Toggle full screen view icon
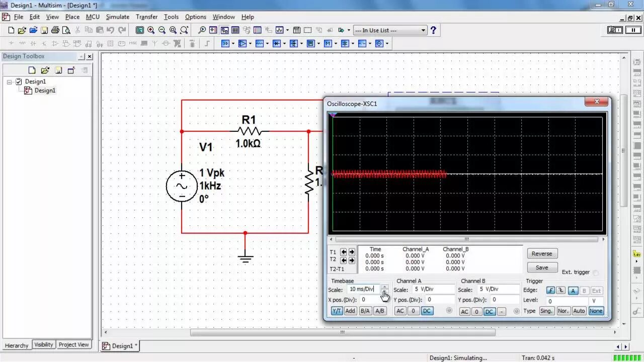 pos(140,30)
